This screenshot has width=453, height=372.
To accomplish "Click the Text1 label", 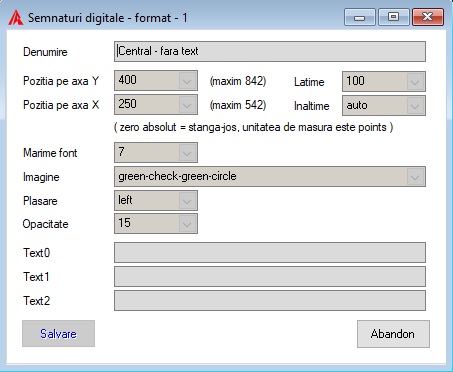I will pyautogui.click(x=36, y=277).
